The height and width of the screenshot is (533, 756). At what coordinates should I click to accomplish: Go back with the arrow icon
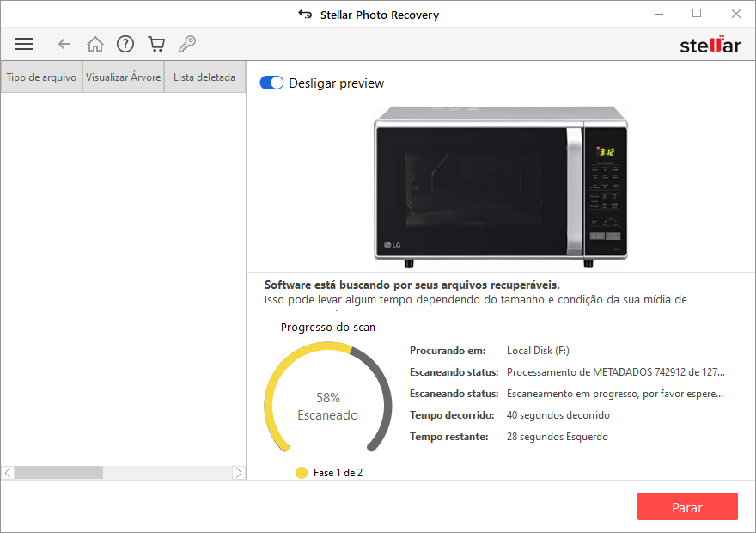point(64,44)
